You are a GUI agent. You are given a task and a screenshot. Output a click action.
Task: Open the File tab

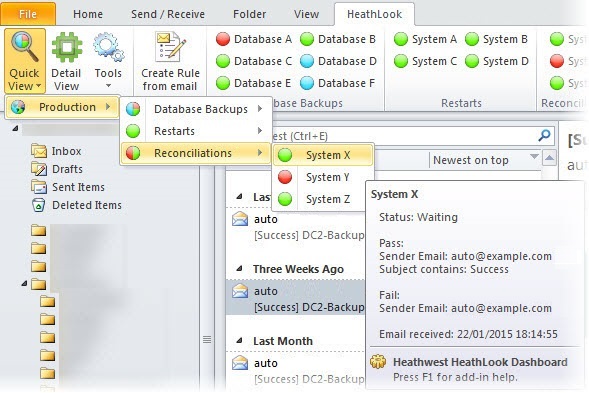click(28, 14)
